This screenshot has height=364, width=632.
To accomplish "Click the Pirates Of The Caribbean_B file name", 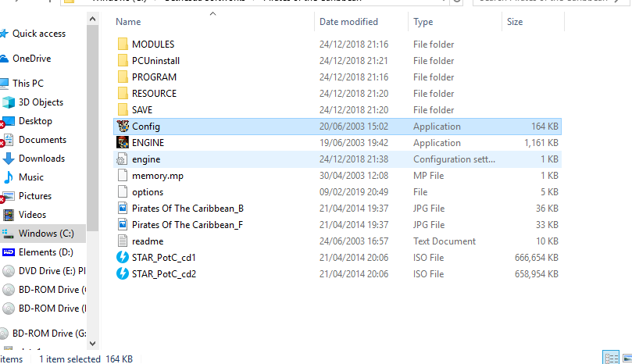I will [187, 209].
